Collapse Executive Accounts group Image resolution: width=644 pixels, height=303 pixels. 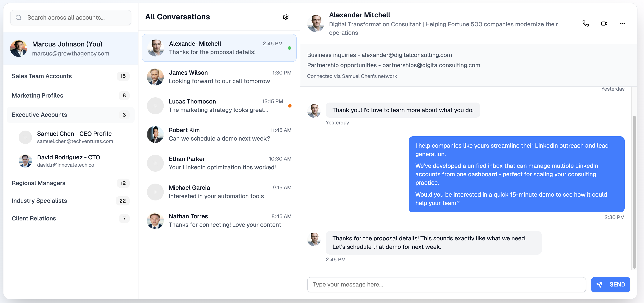tap(71, 115)
